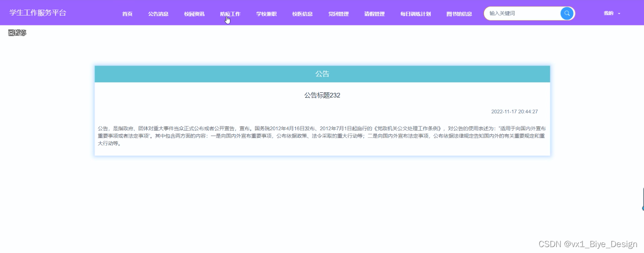Image resolution: width=644 pixels, height=253 pixels.
Task: Click the 公告标题232 heading
Action: click(322, 96)
